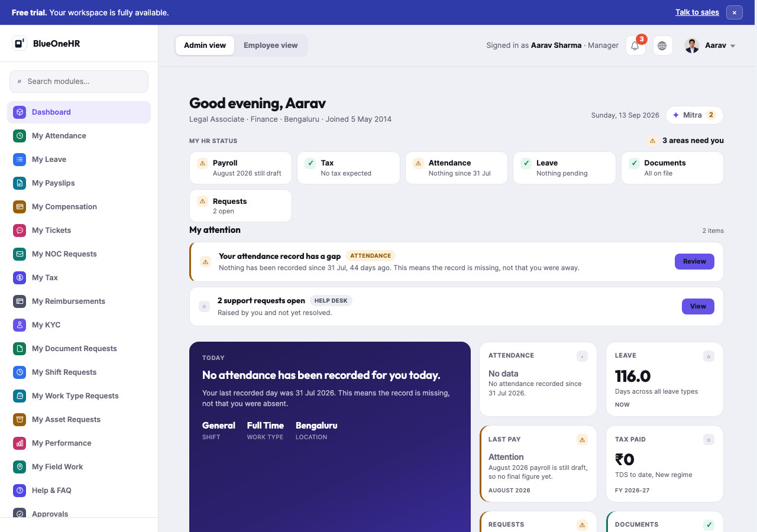Image resolution: width=757 pixels, height=532 pixels.
Task: Open the Tax HR status chip
Action: point(348,168)
